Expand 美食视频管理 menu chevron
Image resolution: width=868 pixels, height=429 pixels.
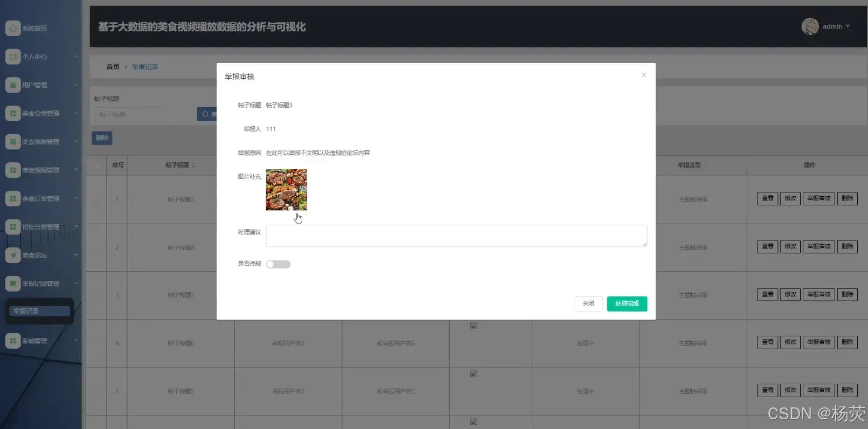pos(76,170)
